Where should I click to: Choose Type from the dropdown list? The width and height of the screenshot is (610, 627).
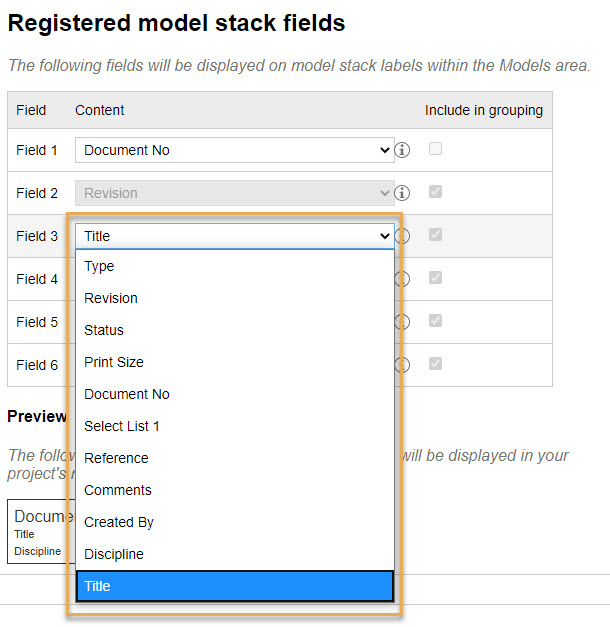tap(235, 266)
